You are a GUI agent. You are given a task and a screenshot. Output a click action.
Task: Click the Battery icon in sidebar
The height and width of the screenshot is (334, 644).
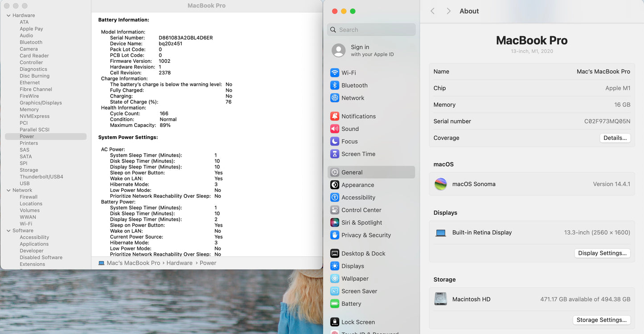pyautogui.click(x=335, y=304)
